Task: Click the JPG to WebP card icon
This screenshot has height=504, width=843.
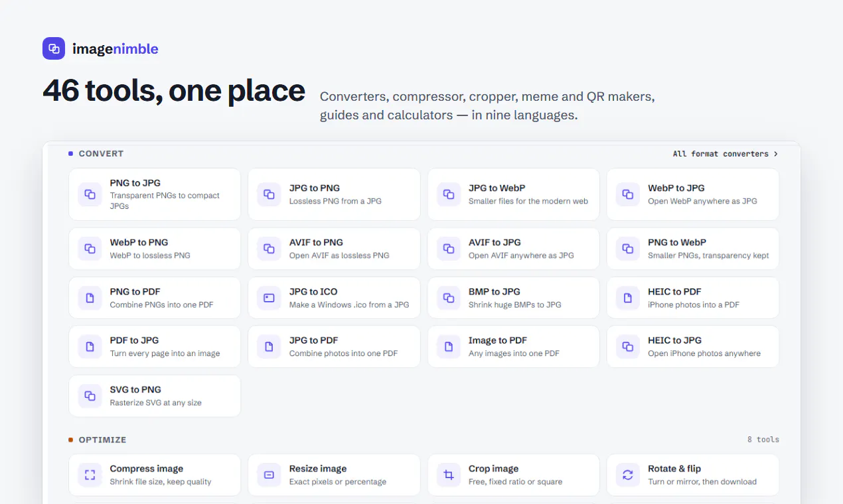Action: click(x=449, y=194)
